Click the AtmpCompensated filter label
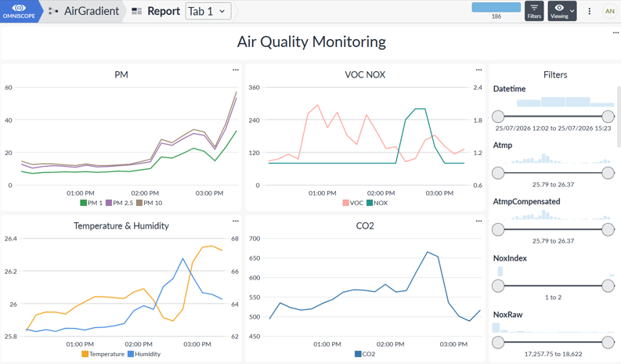Viewport: 621px width, 364px height. click(526, 202)
